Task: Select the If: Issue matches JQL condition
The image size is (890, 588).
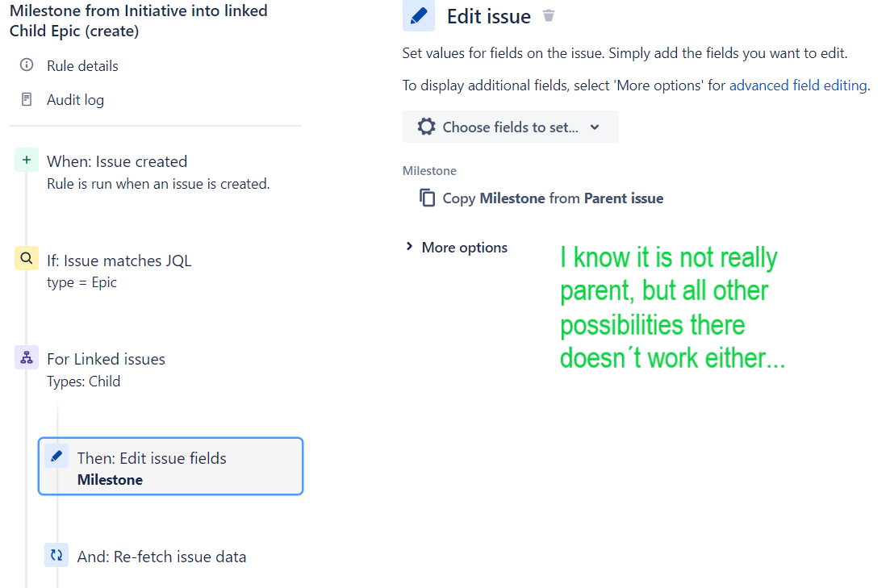Action: (x=121, y=261)
